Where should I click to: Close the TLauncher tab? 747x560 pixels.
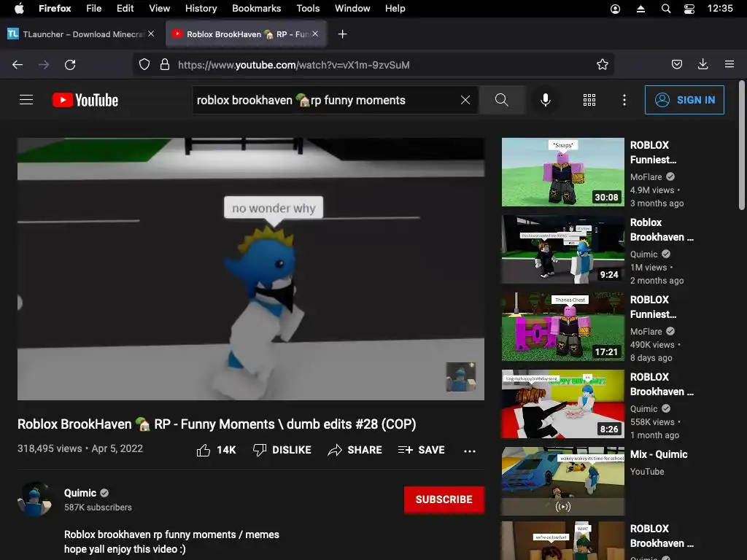[151, 34]
